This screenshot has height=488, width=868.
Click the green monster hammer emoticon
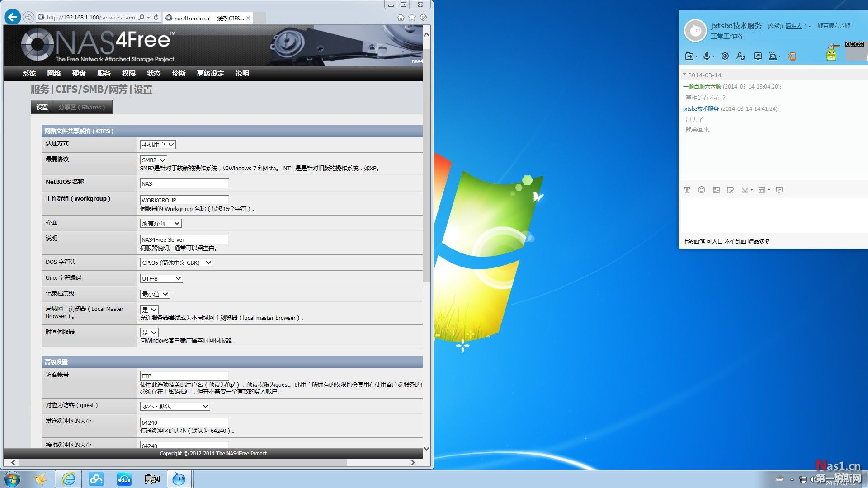pos(832,52)
